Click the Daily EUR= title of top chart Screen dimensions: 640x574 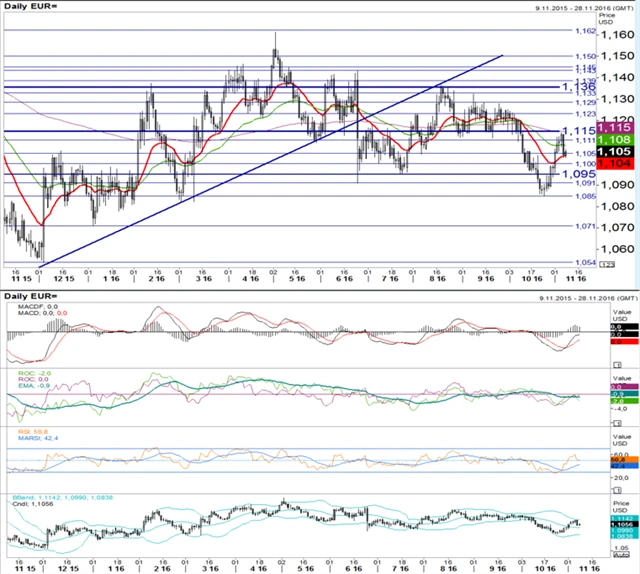[x=27, y=10]
